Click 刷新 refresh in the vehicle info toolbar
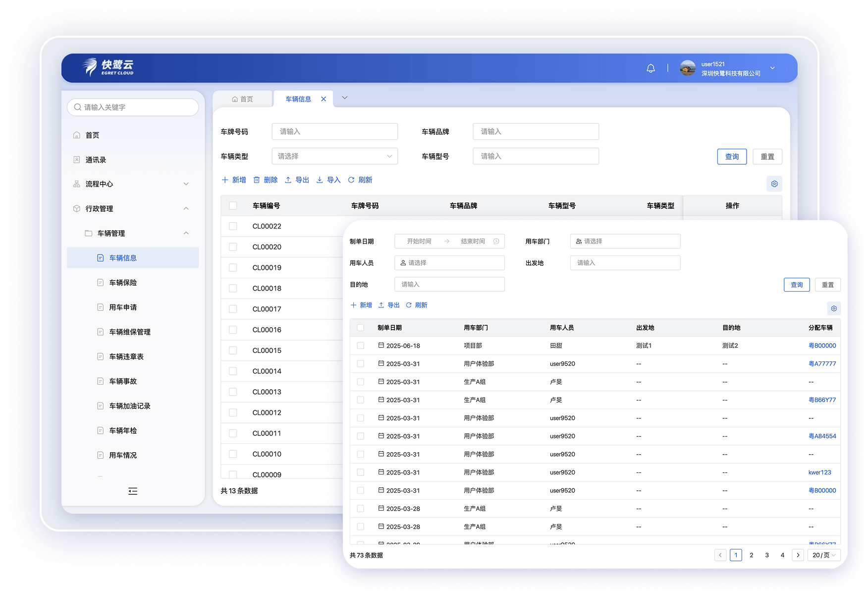The image size is (868, 593). [x=360, y=180]
